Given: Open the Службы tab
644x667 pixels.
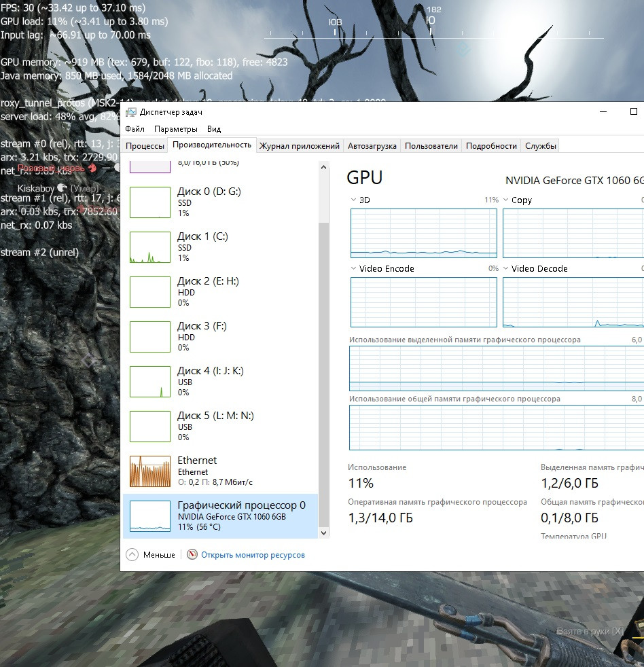Looking at the screenshot, I should [541, 146].
